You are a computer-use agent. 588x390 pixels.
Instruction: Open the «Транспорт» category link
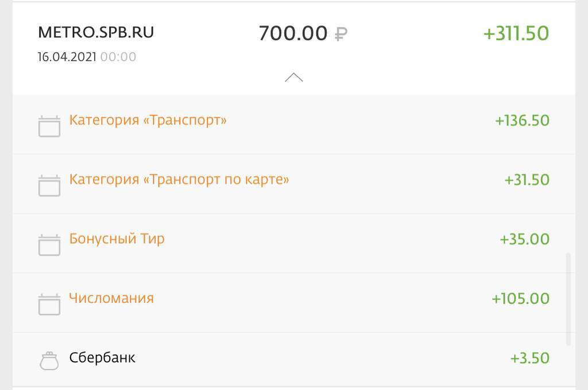[148, 120]
